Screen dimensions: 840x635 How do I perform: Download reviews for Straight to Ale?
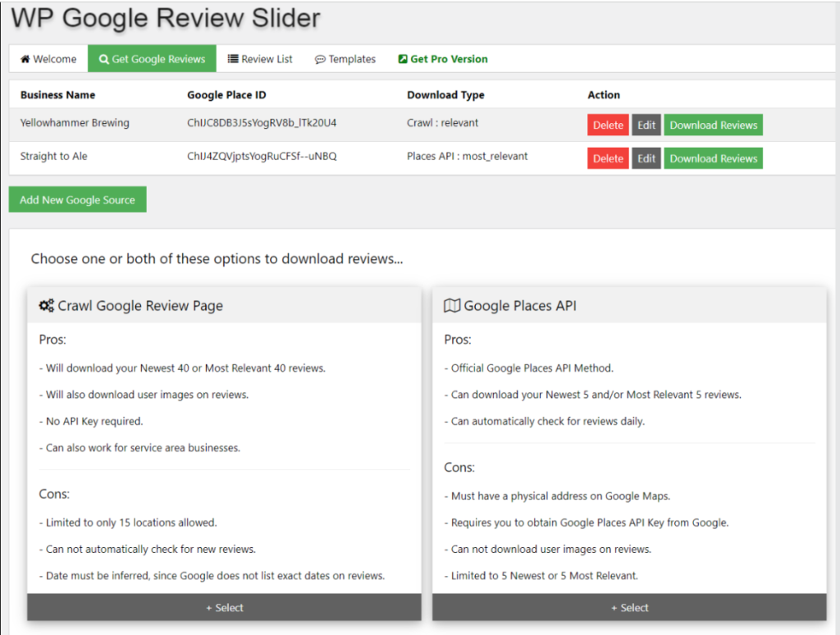pyautogui.click(x=713, y=158)
